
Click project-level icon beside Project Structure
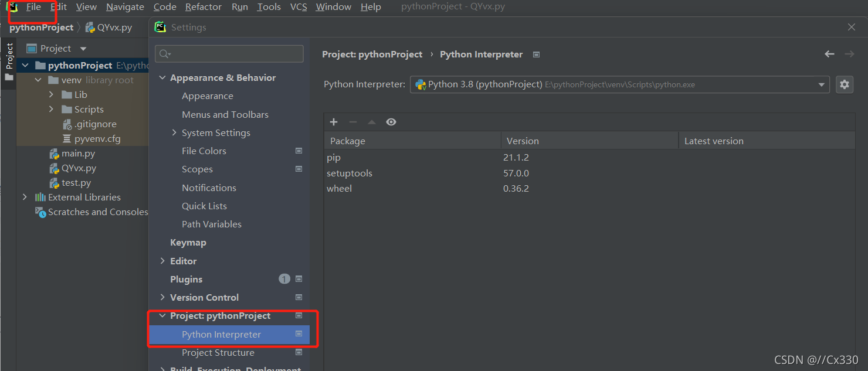(x=299, y=352)
